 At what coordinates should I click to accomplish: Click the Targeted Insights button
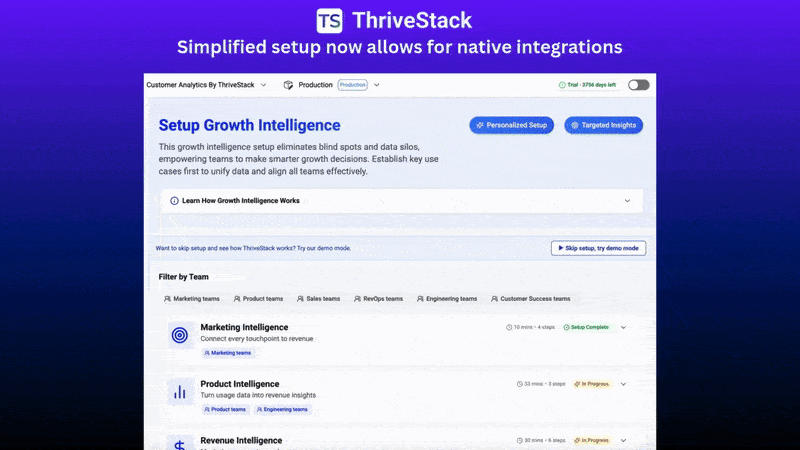click(x=604, y=125)
